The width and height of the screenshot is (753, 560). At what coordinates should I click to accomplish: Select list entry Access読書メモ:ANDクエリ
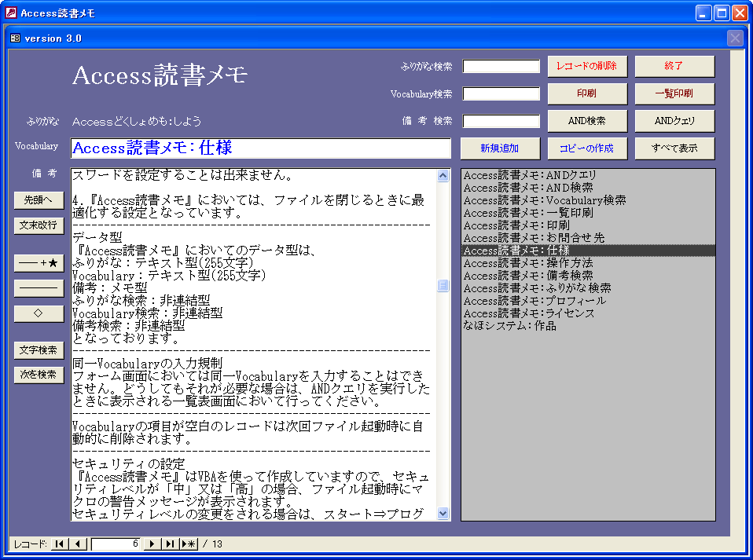tap(588, 175)
